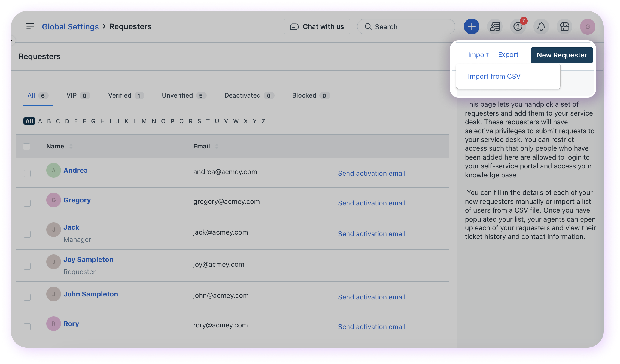The image size is (620, 364).
Task: Select the checkbox for Joy Sampleton
Action: click(x=27, y=266)
